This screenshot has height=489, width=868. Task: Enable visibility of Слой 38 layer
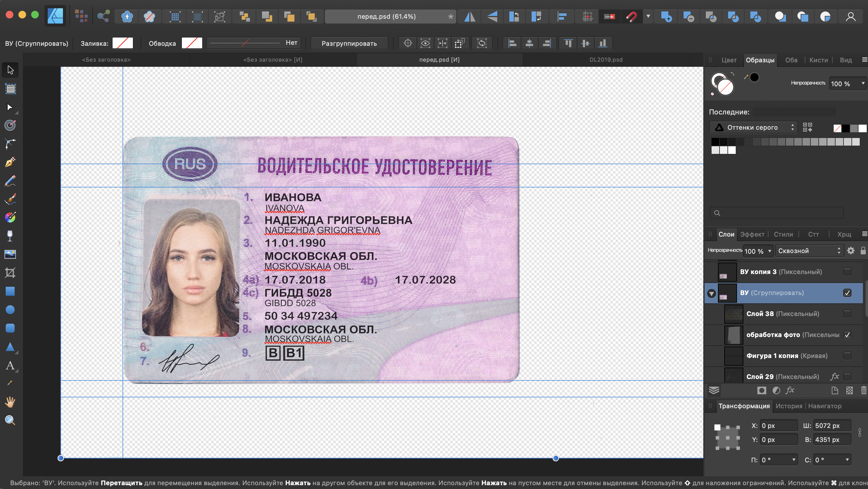click(x=847, y=314)
